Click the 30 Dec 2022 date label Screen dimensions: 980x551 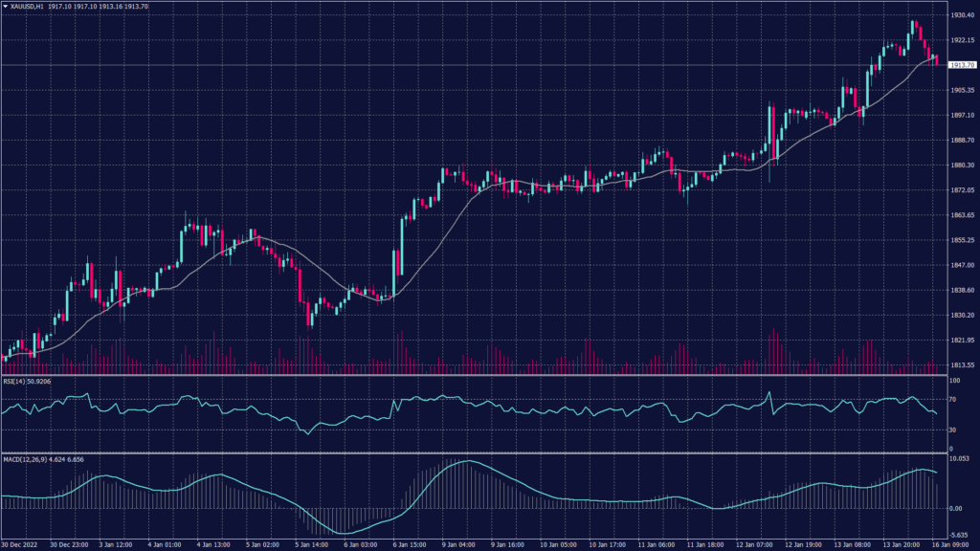coord(19,544)
